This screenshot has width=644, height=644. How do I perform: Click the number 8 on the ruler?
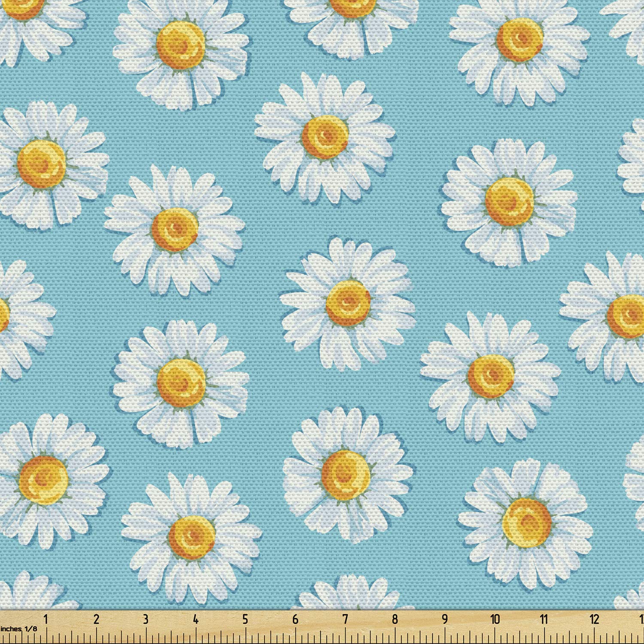coord(395,619)
